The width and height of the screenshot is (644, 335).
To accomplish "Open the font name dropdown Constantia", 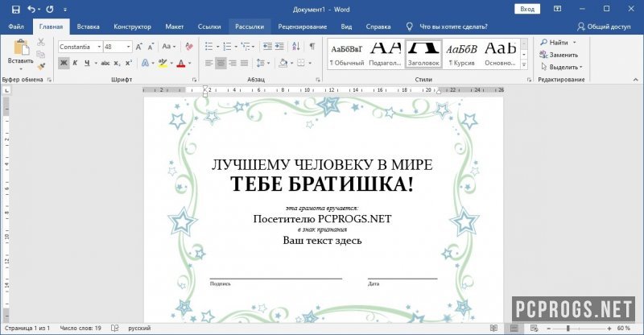I will (x=99, y=47).
